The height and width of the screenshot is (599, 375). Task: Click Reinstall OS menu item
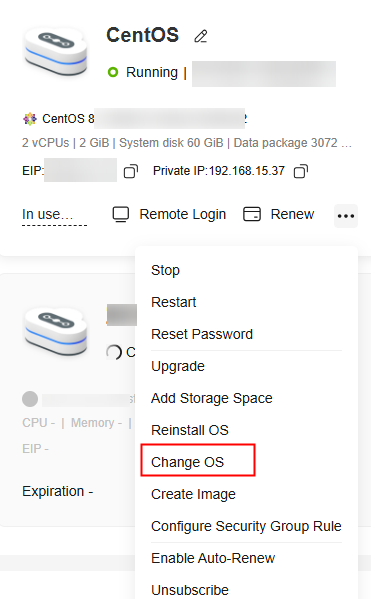pos(190,430)
